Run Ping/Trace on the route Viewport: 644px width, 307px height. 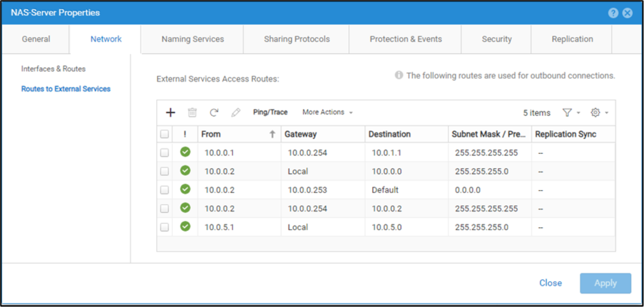(x=270, y=112)
